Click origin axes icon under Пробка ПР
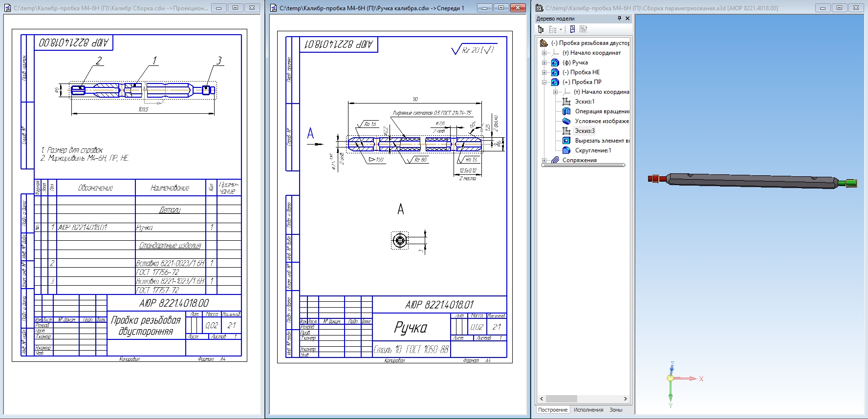The image size is (868, 419). 567,91
